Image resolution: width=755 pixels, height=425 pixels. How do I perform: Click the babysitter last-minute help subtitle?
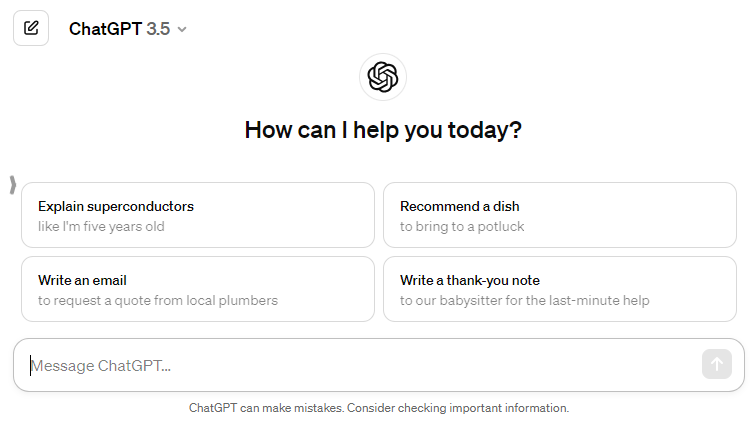pyautogui.click(x=525, y=300)
